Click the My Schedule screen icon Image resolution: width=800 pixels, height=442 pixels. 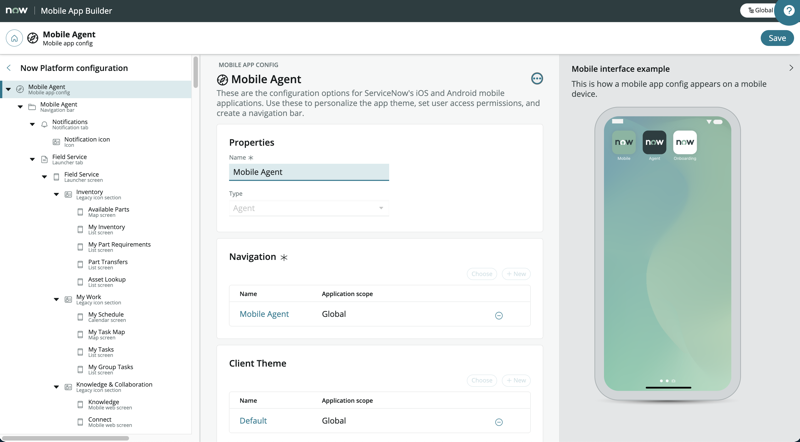click(80, 317)
